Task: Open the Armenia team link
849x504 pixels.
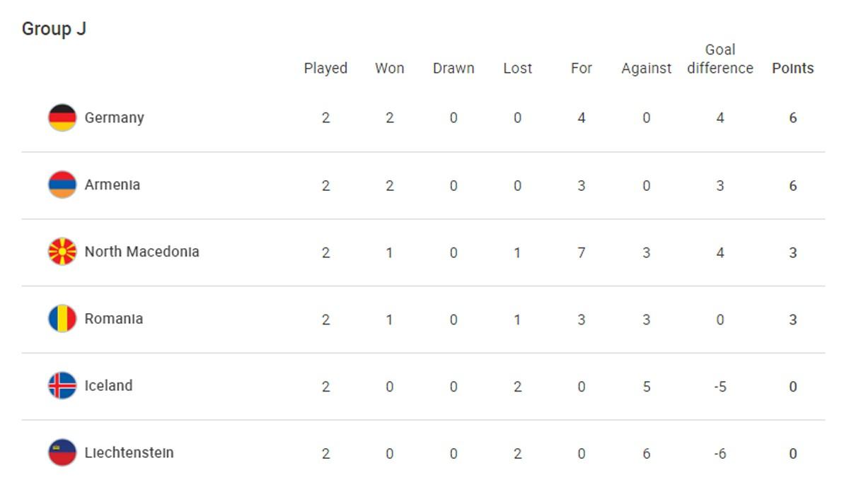Action: 112,185
